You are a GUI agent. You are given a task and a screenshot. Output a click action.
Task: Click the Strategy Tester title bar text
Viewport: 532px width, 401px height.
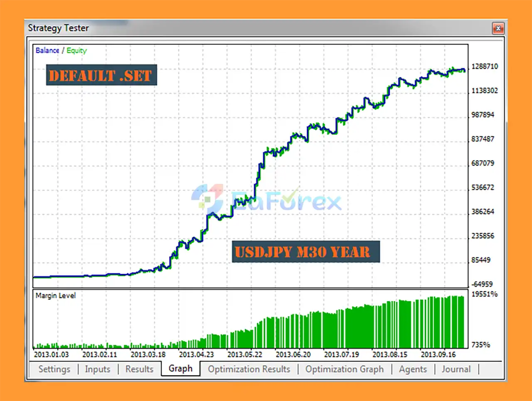click(x=58, y=28)
